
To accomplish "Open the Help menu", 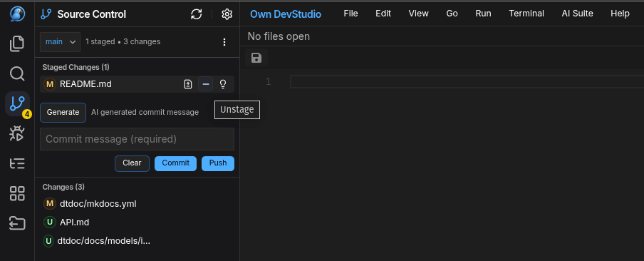I will pos(620,14).
